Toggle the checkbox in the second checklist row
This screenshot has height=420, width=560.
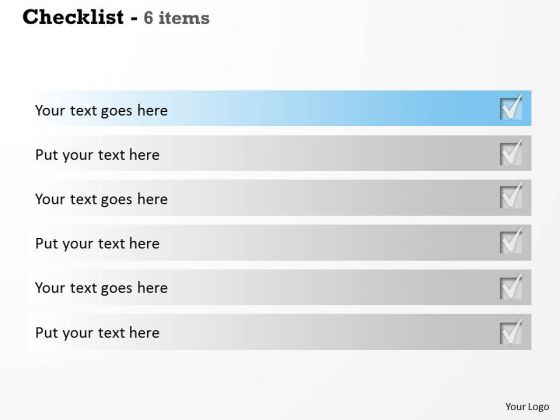pyautogui.click(x=511, y=152)
